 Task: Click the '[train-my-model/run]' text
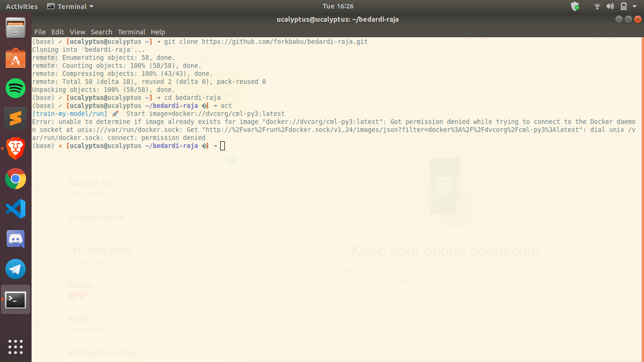coord(70,114)
